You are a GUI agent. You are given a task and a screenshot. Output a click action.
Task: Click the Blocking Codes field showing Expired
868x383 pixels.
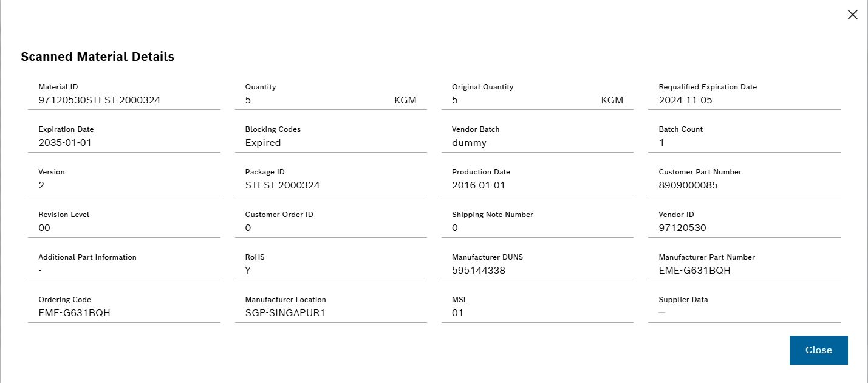click(331, 137)
